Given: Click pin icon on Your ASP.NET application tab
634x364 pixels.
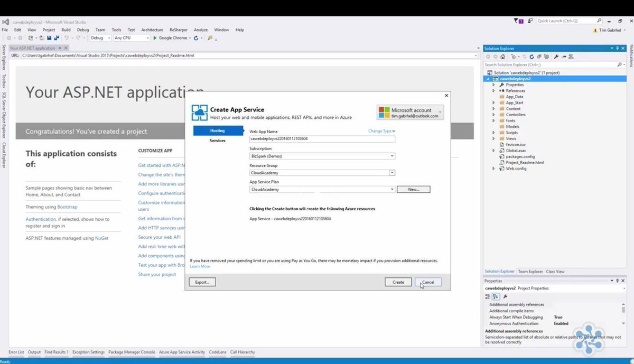Looking at the screenshot, I should click(60, 48).
